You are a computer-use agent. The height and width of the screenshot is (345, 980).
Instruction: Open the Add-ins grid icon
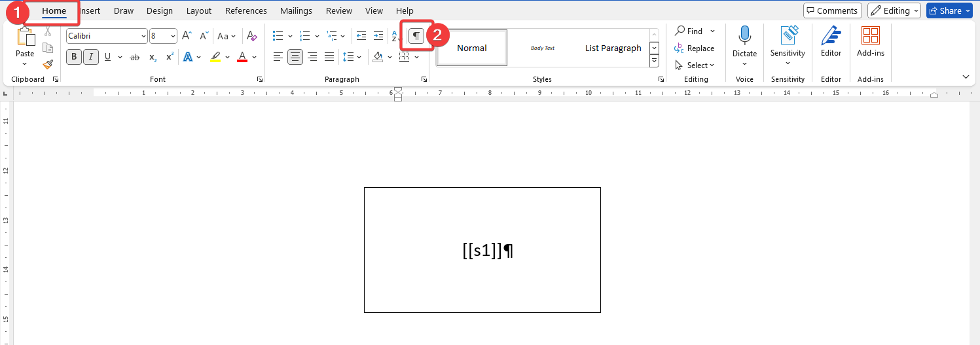pos(871,35)
